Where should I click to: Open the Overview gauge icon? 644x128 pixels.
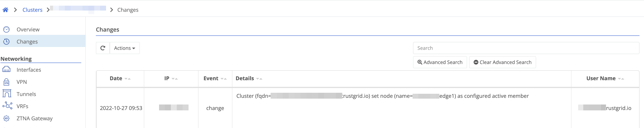[x=7, y=29]
